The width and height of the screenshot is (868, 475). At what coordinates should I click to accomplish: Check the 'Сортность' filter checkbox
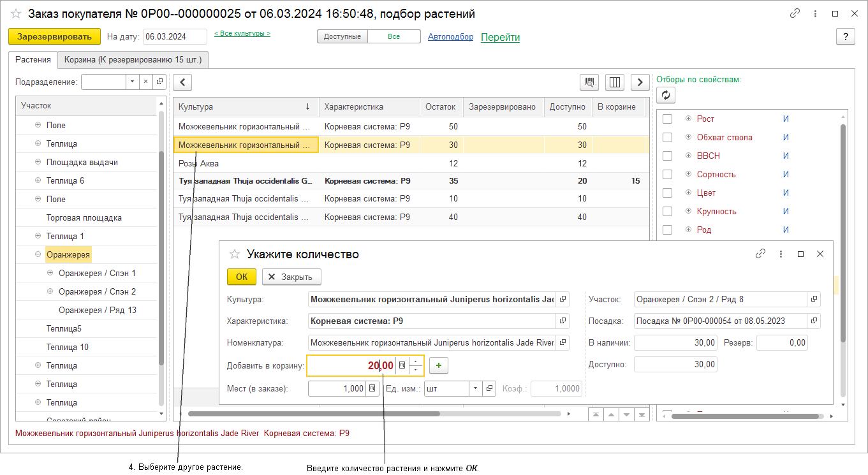[x=667, y=174]
